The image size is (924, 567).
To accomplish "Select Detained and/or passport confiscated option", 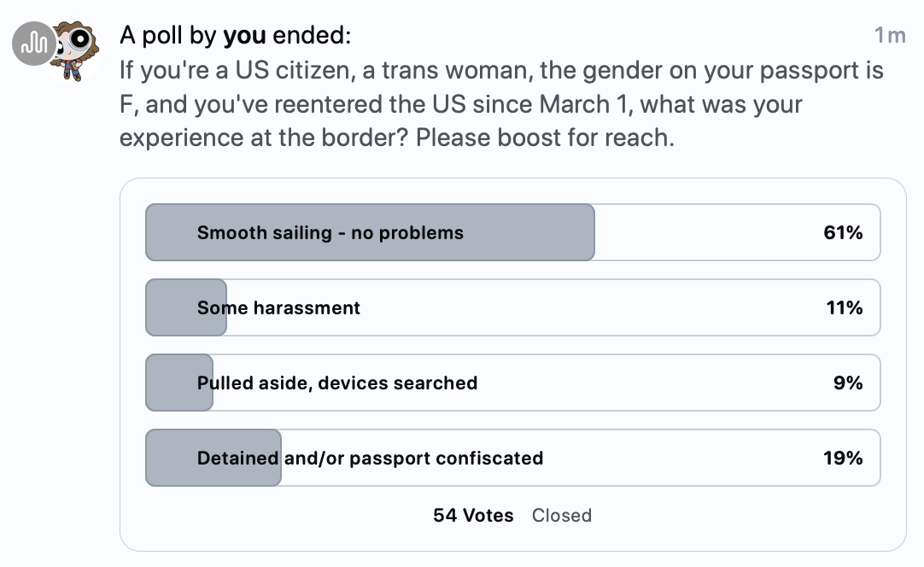I will (x=512, y=458).
